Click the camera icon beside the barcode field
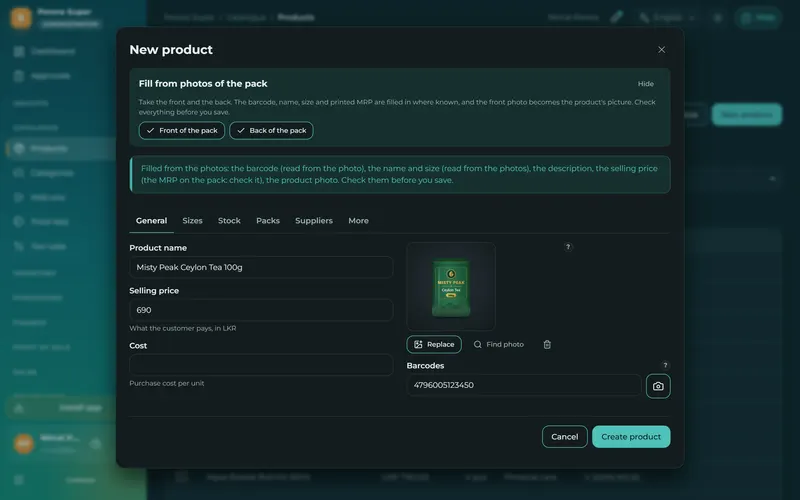The width and height of the screenshot is (800, 500). (658, 386)
